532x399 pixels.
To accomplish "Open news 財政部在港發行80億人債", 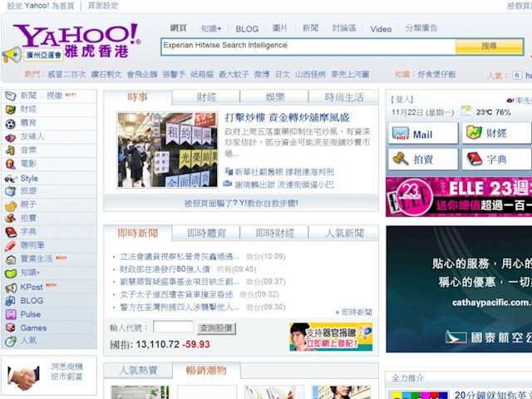I will tap(165, 269).
